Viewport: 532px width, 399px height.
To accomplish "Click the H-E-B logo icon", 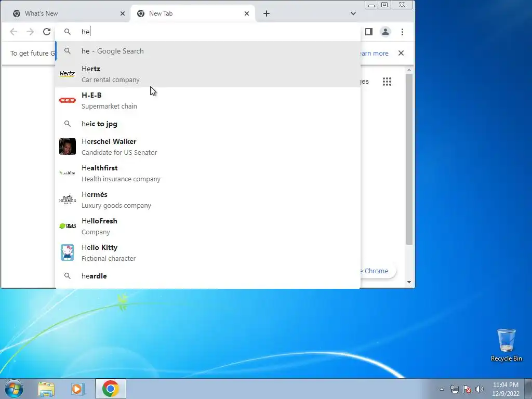I will click(x=67, y=100).
